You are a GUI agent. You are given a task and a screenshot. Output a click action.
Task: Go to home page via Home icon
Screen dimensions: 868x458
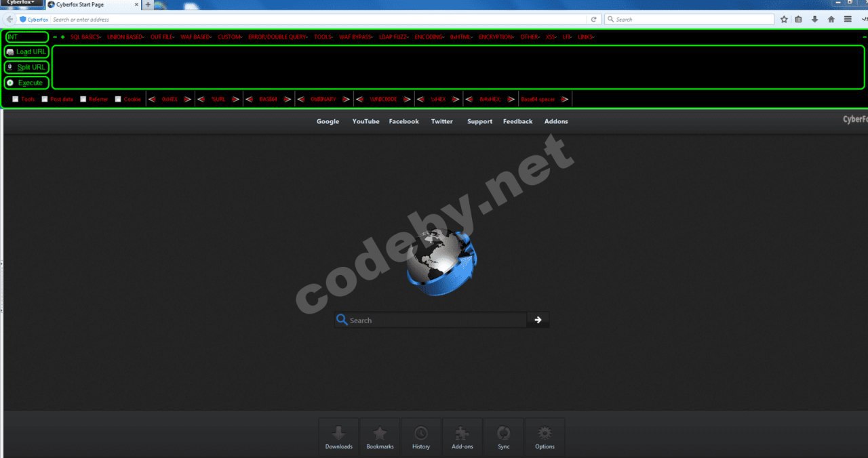(831, 20)
